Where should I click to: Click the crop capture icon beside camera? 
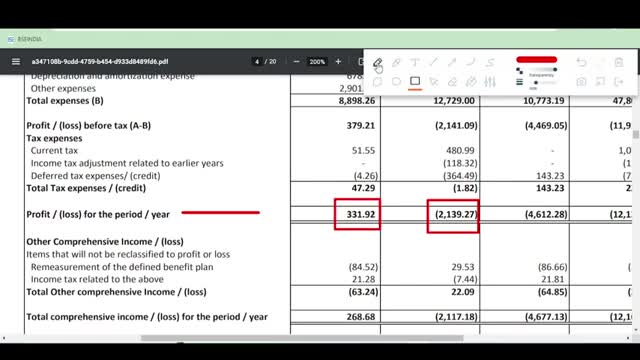click(600, 82)
